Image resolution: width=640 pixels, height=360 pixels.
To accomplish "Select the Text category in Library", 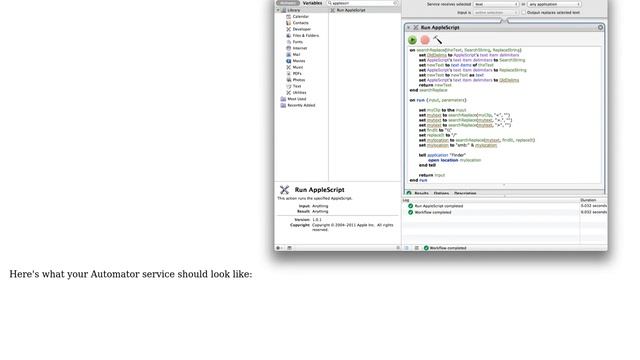I will click(x=297, y=86).
